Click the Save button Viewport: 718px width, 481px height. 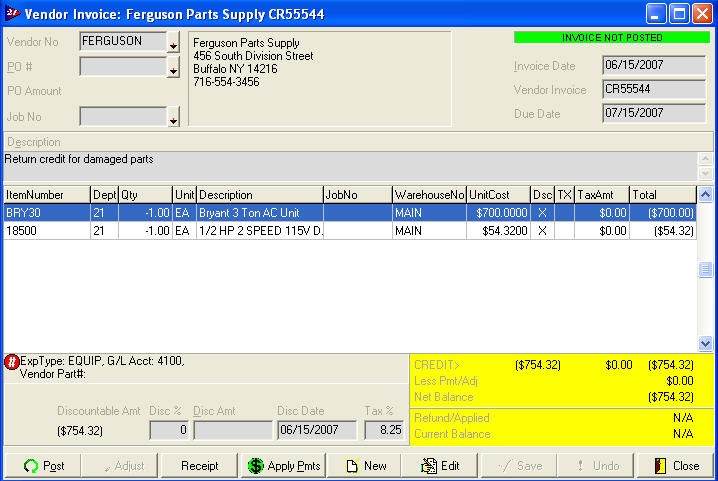(519, 466)
